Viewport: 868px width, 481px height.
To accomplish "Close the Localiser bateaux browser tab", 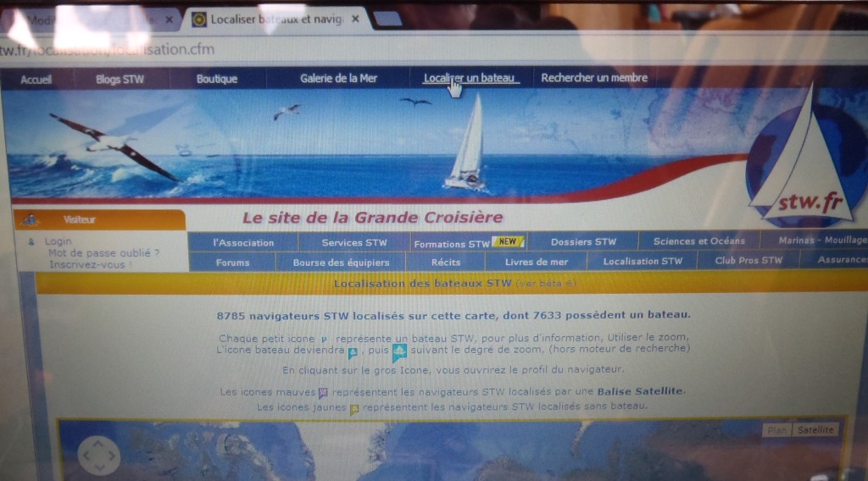I will click(x=355, y=19).
